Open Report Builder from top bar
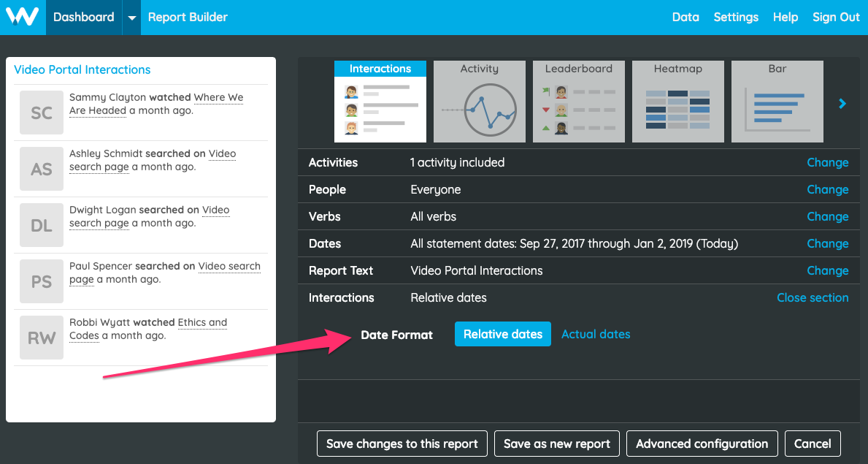 pos(188,18)
